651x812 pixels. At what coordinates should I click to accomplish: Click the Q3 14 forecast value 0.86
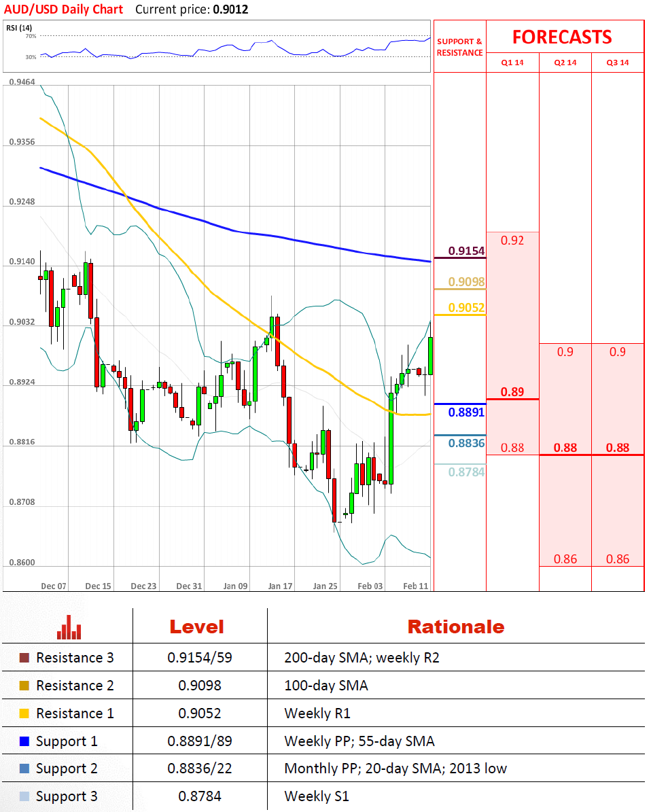[x=617, y=559]
